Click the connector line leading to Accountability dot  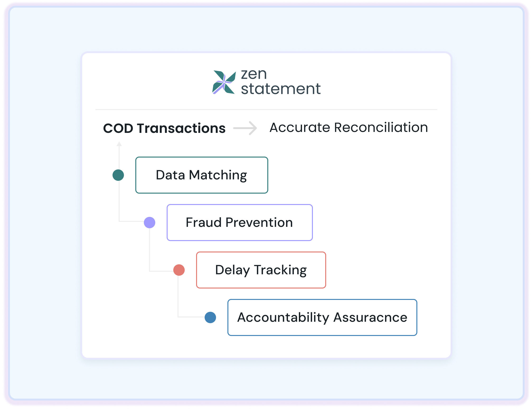(x=191, y=317)
